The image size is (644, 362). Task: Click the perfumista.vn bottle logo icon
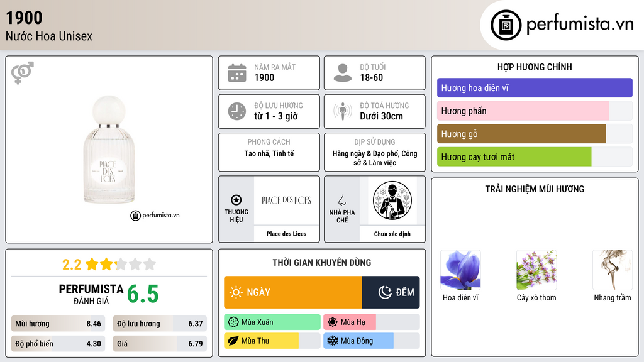[506, 25]
